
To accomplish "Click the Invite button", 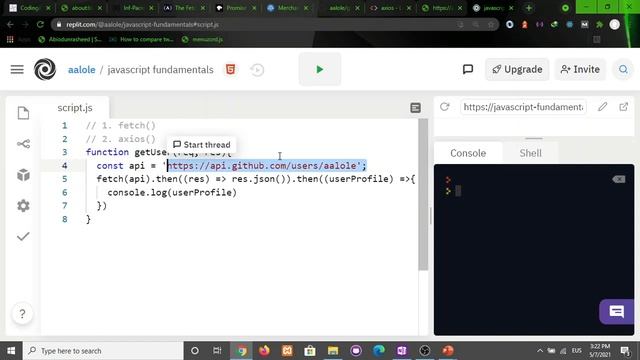I will [x=580, y=69].
